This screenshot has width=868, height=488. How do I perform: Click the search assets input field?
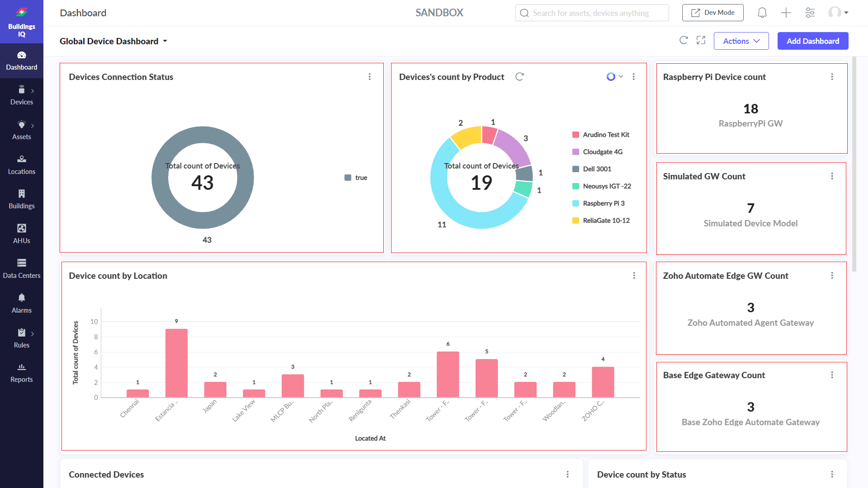tap(592, 13)
